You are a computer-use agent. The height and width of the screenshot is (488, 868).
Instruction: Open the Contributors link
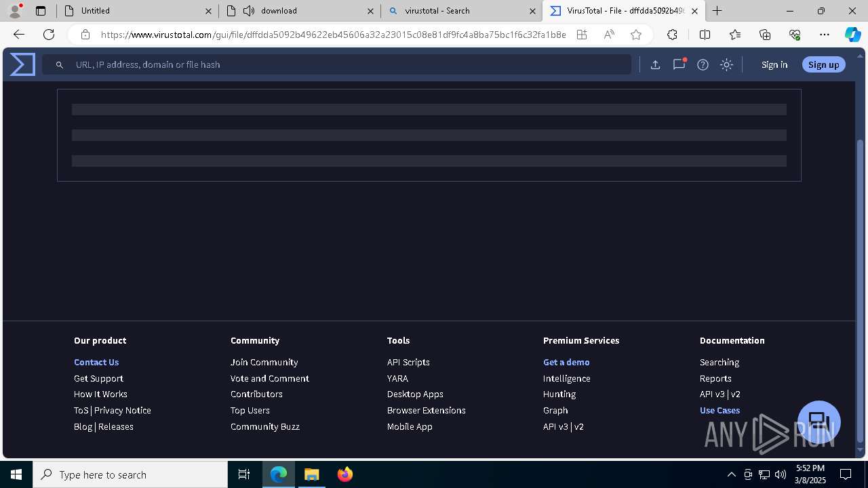(x=256, y=394)
